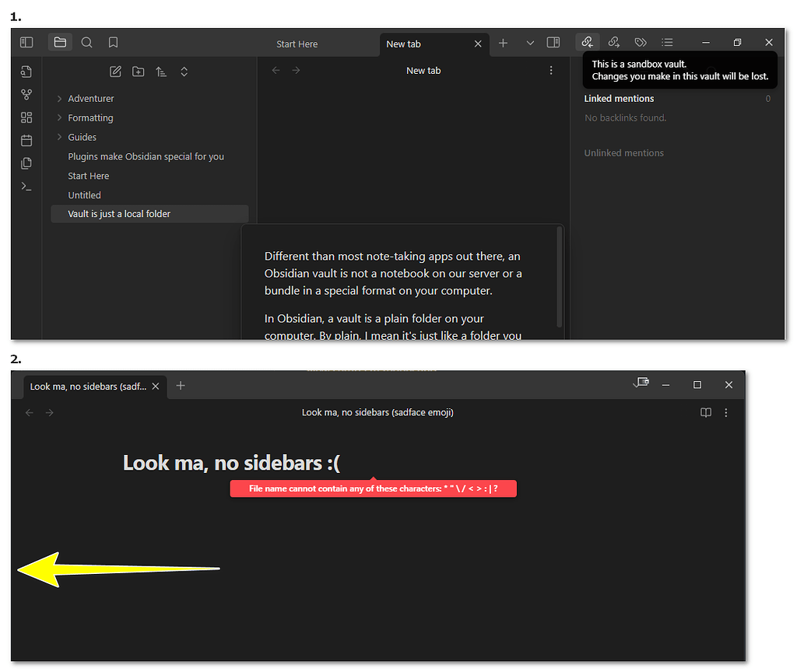
Task: Open the Start Here note
Action: click(x=88, y=175)
